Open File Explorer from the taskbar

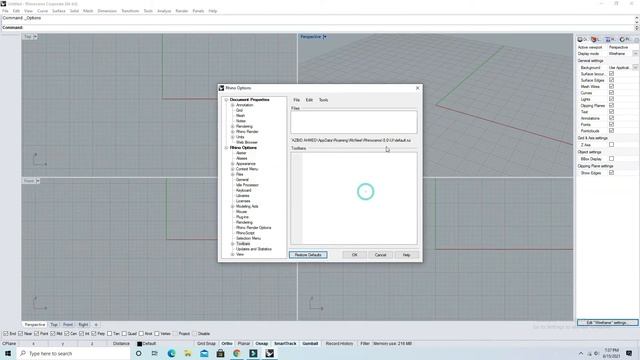[x=188, y=353]
